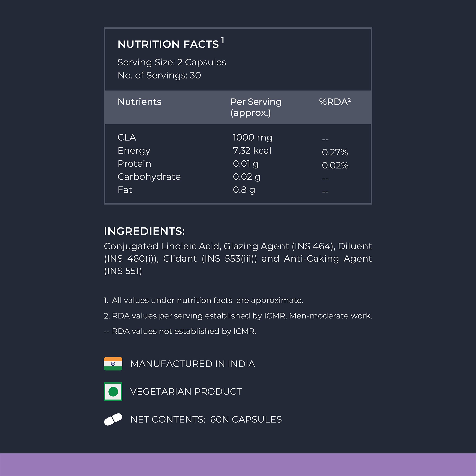Click the NET CONTENTS: 60N CAPSULES text
Viewport: 476px width, 476px height.
206,419
